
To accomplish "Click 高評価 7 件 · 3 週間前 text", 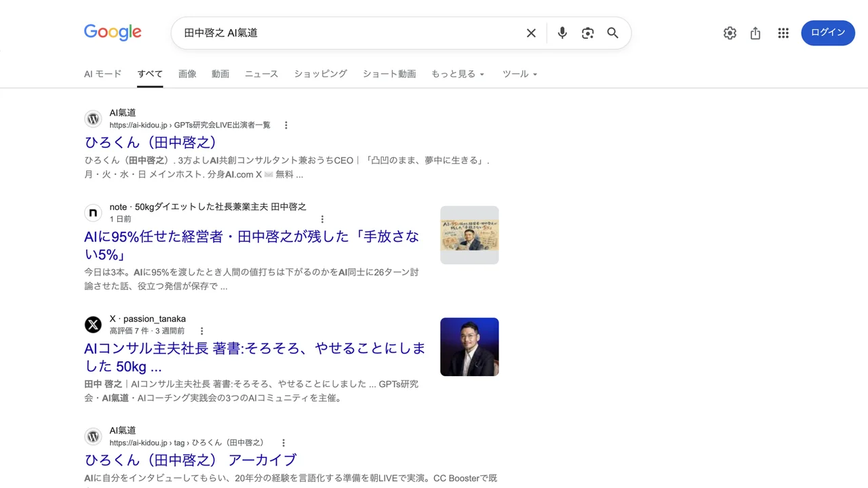I will [147, 331].
